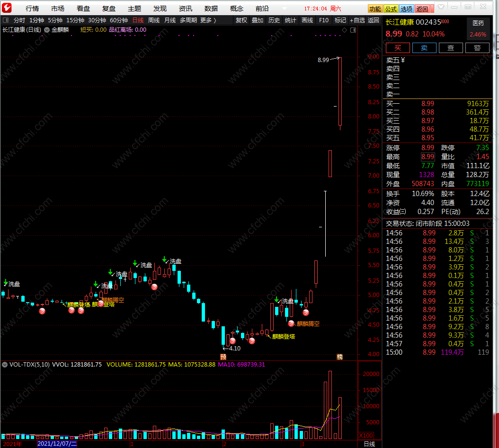The height and width of the screenshot is (448, 499).
Task: Open the 资讯 menu
Action: click(185, 9)
